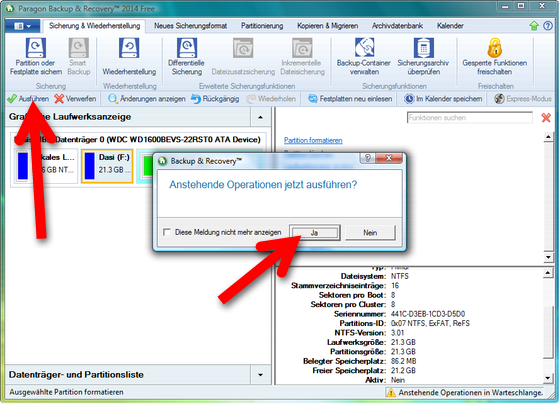Click Rückgängig to undo
This screenshot has width=560, height=404.
pos(215,99)
